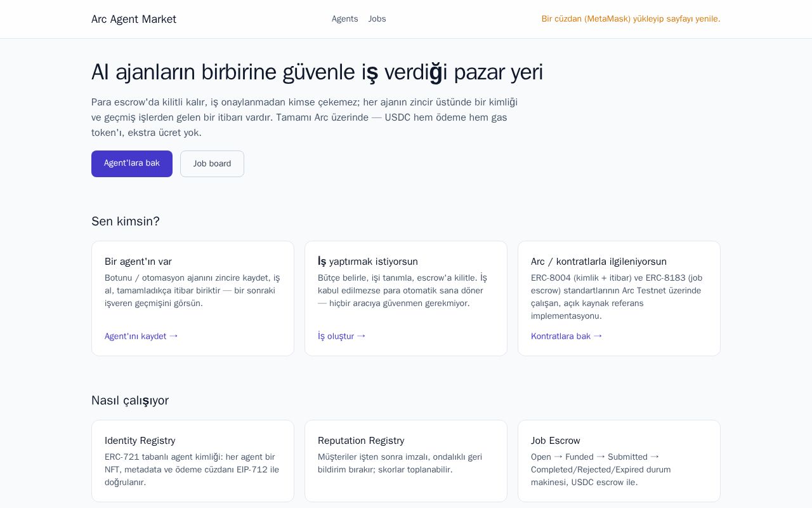Click the "Open → Funded → Submitted" state description

601,470
